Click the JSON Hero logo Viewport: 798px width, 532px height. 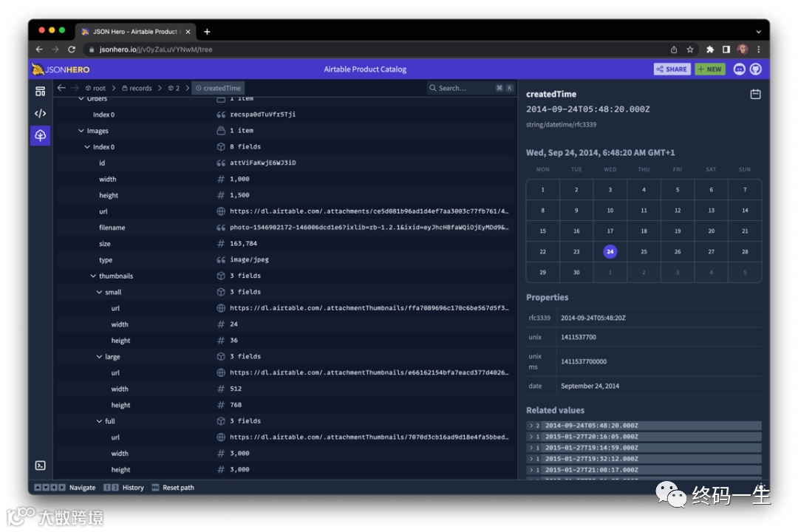click(x=61, y=69)
